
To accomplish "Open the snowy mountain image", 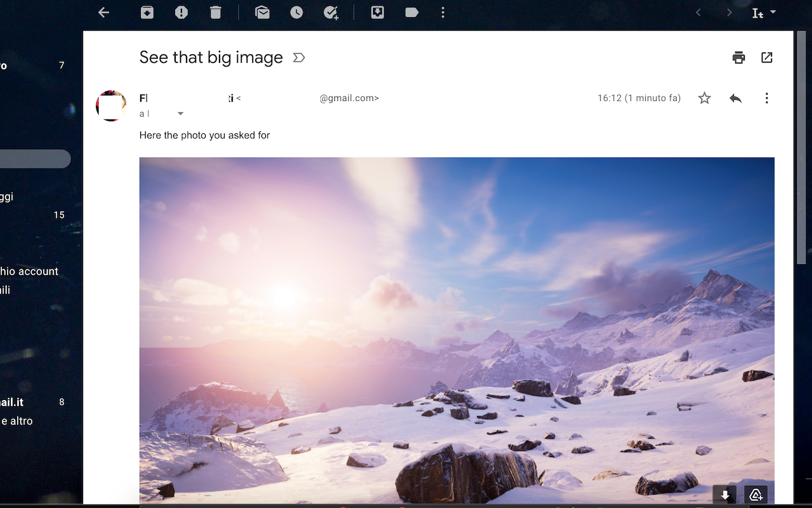I will (457, 330).
